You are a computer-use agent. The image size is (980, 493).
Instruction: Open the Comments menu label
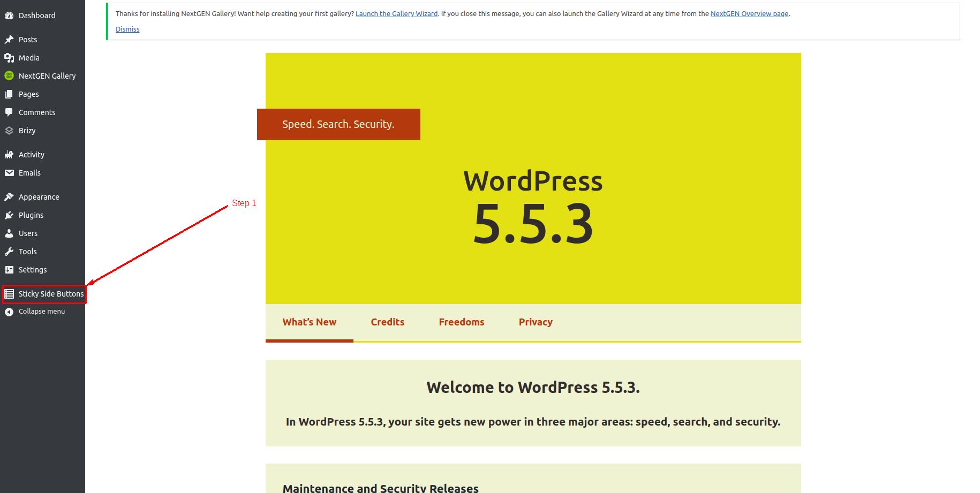click(37, 112)
